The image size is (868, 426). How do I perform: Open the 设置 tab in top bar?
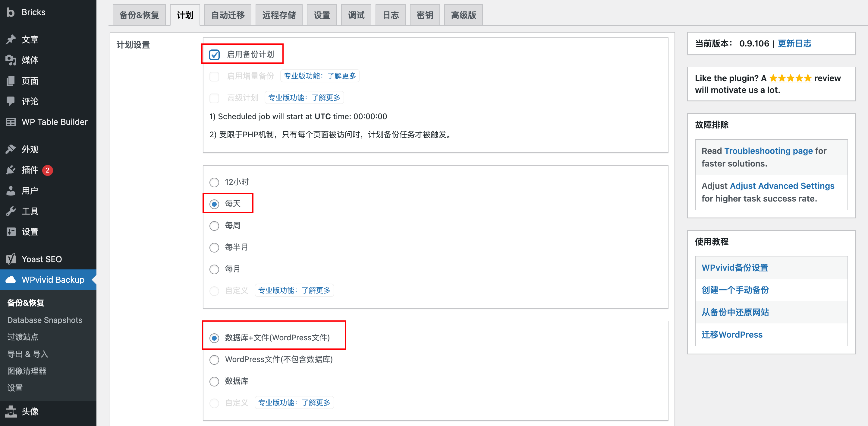[322, 15]
